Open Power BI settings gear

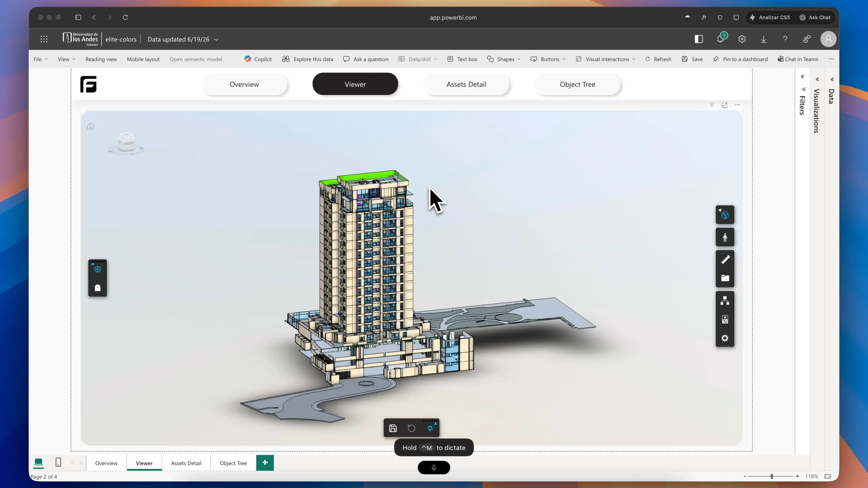742,39
